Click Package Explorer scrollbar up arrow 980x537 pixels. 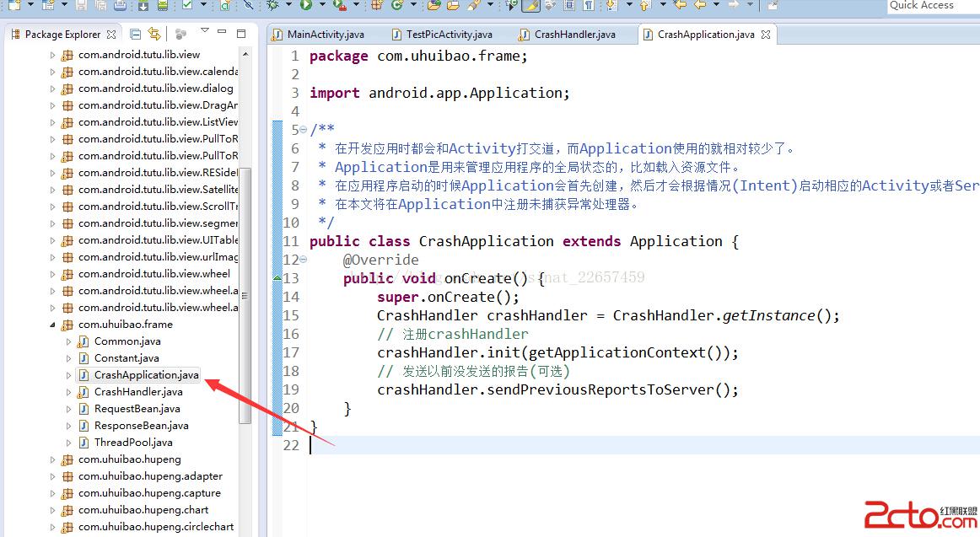pyautogui.click(x=245, y=54)
